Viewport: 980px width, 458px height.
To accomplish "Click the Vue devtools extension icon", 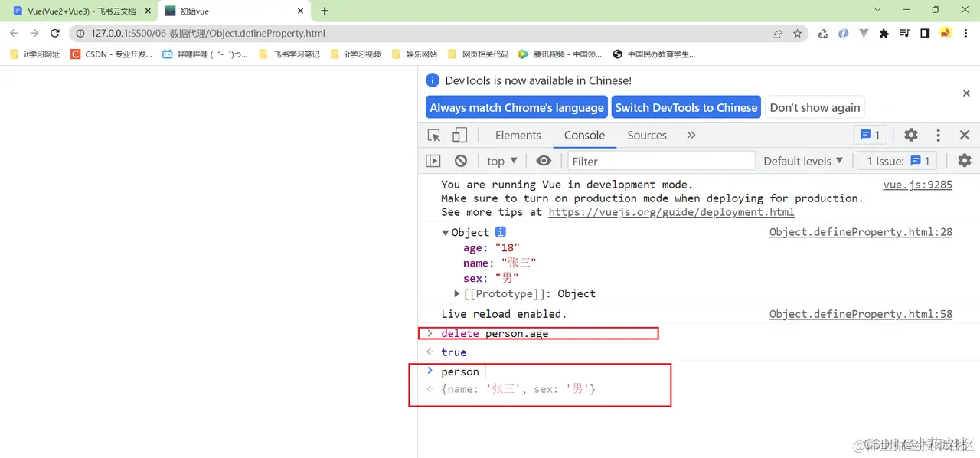I will [x=864, y=34].
